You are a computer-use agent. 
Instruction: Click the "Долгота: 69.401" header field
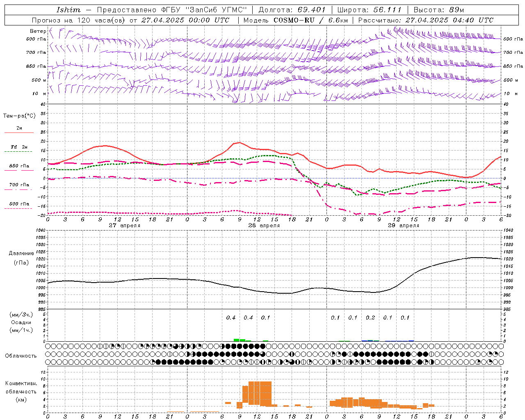292,10
